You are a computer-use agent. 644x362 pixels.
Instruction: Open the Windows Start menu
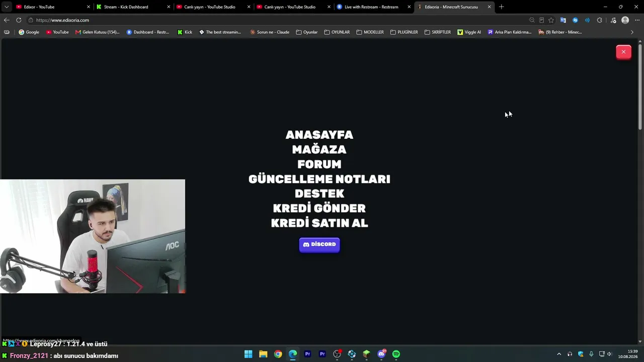pos(248,354)
